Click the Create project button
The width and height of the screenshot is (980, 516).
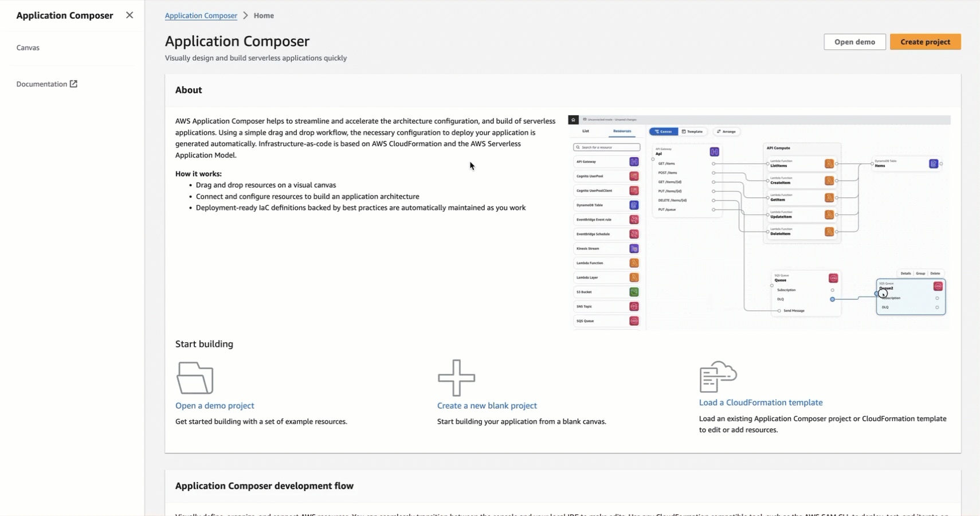[925, 41]
